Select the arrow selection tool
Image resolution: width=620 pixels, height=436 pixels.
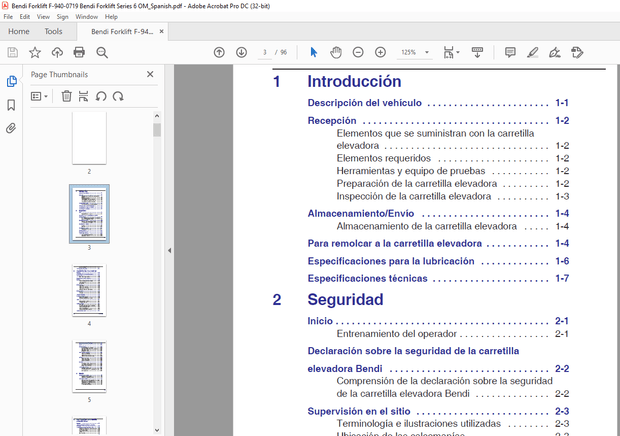point(314,52)
